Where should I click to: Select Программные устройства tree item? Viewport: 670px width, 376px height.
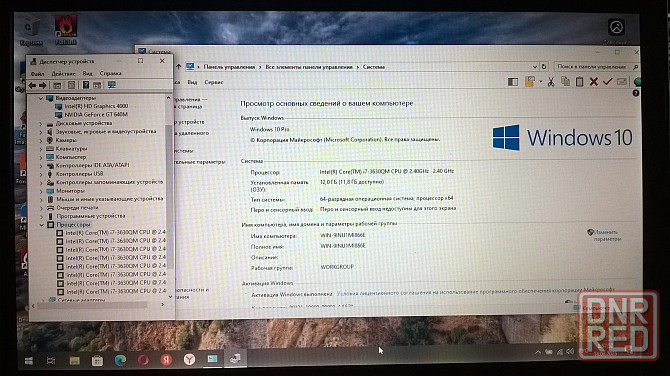[91, 216]
